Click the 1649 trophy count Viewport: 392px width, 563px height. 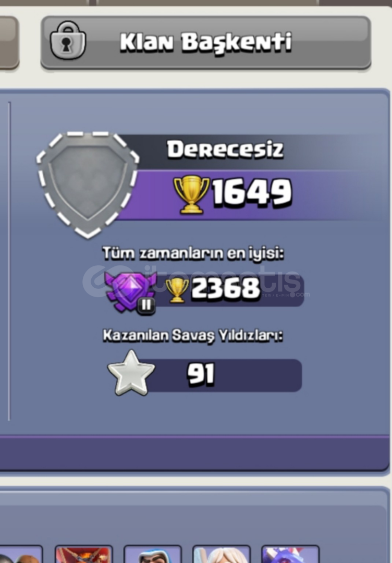pos(252,193)
